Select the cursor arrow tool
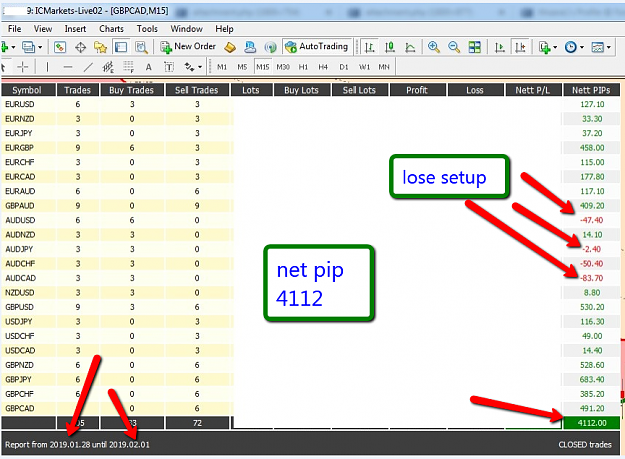The image size is (625, 459). pyautogui.click(x=3, y=67)
